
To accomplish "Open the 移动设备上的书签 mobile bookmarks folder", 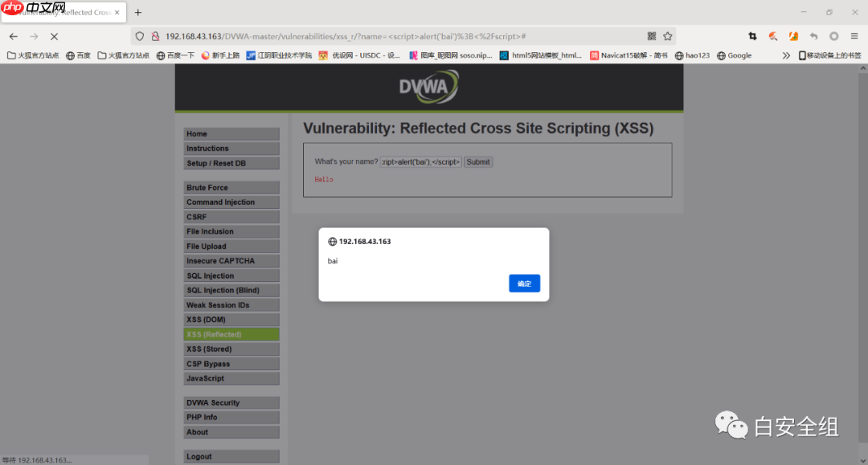I will pos(829,55).
